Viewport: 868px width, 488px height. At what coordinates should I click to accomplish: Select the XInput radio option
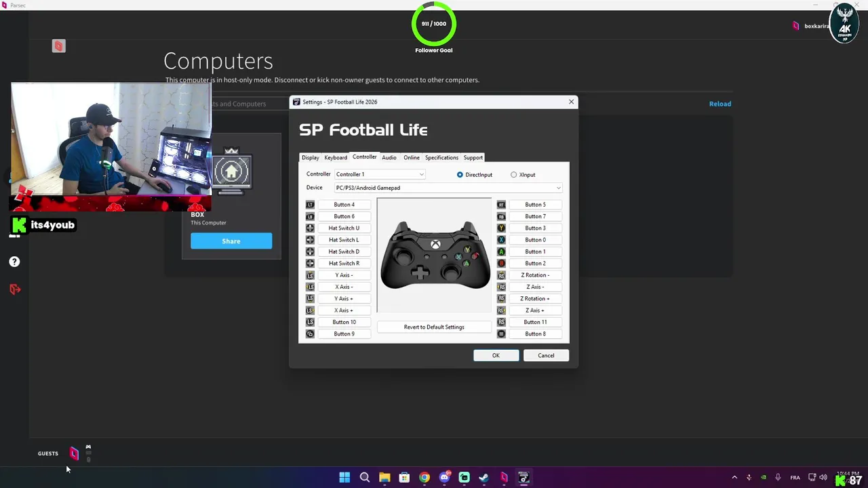(x=523, y=175)
